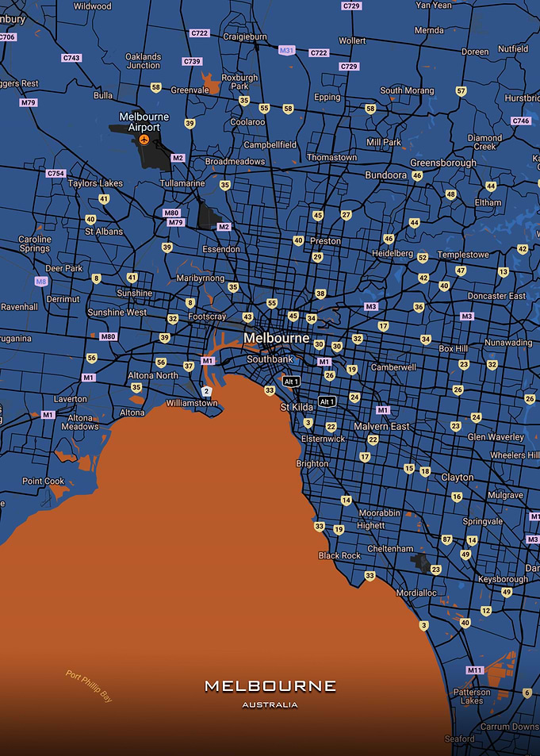This screenshot has width=540, height=756.
Task: Click the Taylors Lakes label
Action: (95, 183)
